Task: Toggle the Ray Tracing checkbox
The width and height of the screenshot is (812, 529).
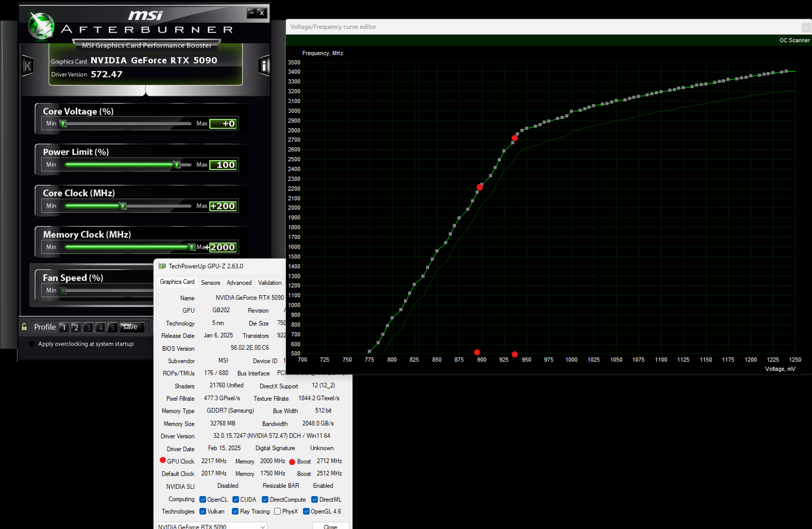Action: 235,511
